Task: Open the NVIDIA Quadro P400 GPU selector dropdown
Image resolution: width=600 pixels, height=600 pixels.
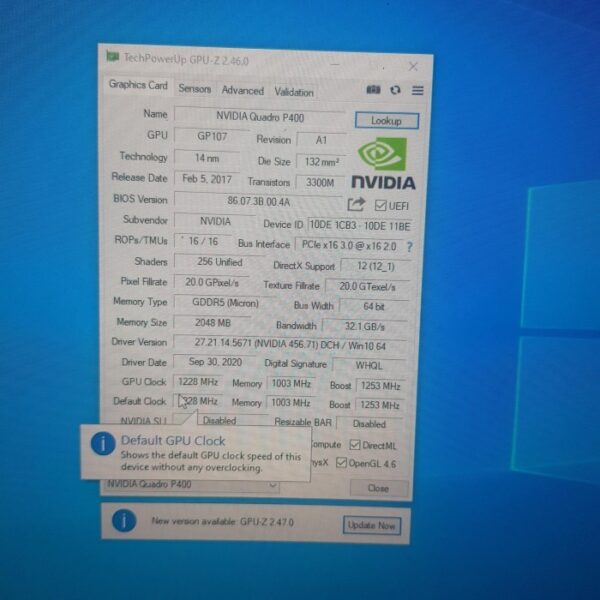Action: click(x=191, y=484)
